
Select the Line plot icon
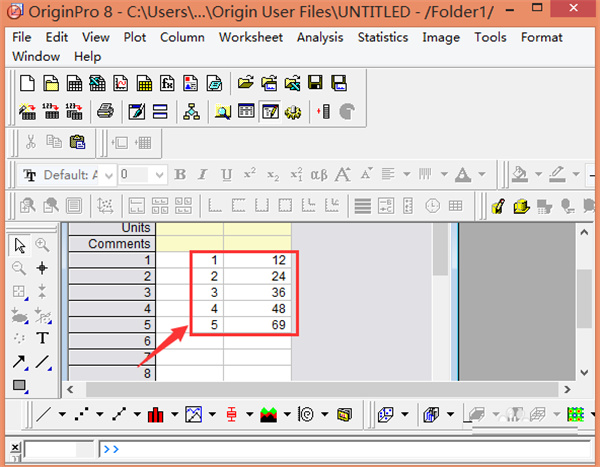pyautogui.click(x=44, y=413)
